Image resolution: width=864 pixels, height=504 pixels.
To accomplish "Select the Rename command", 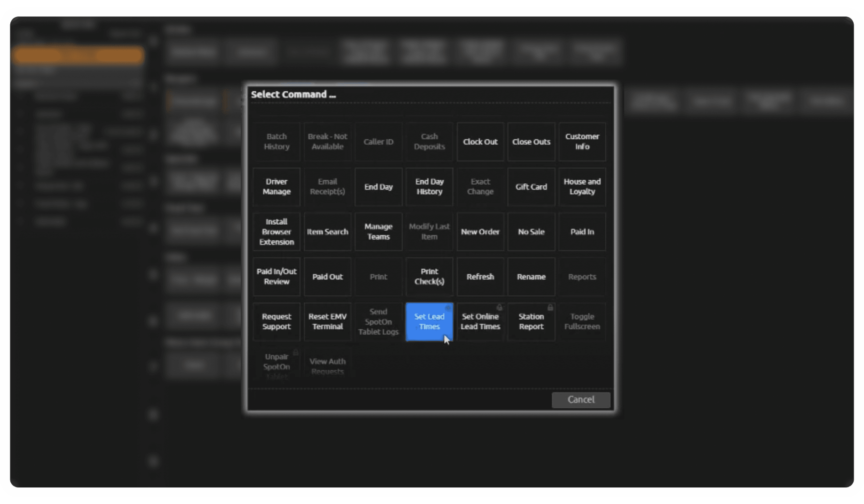I will click(x=531, y=277).
